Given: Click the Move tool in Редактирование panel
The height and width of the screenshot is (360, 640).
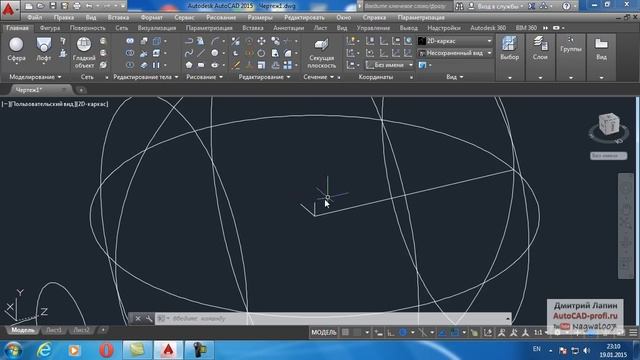Looking at the screenshot, I should 261,41.
